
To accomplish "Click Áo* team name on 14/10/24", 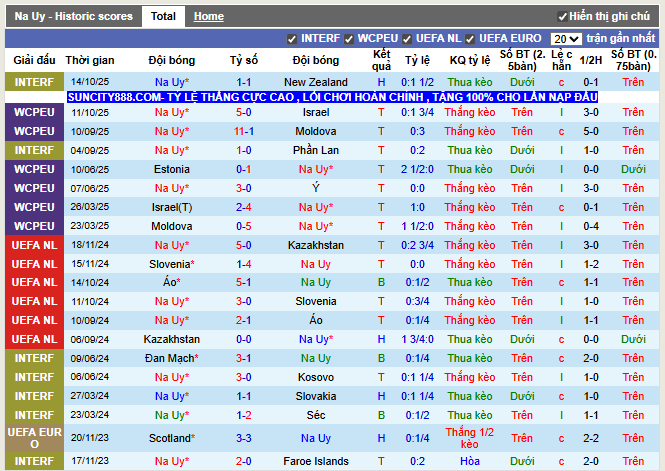I will (x=172, y=282).
